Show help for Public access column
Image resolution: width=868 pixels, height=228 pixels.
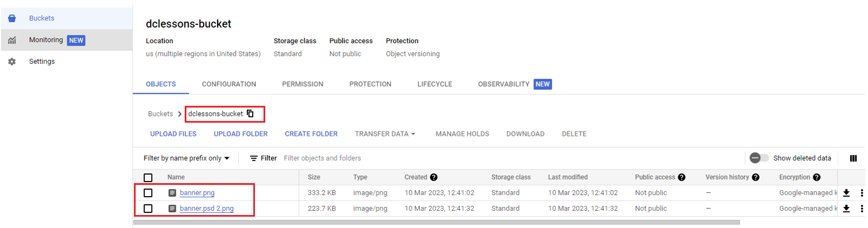point(682,177)
